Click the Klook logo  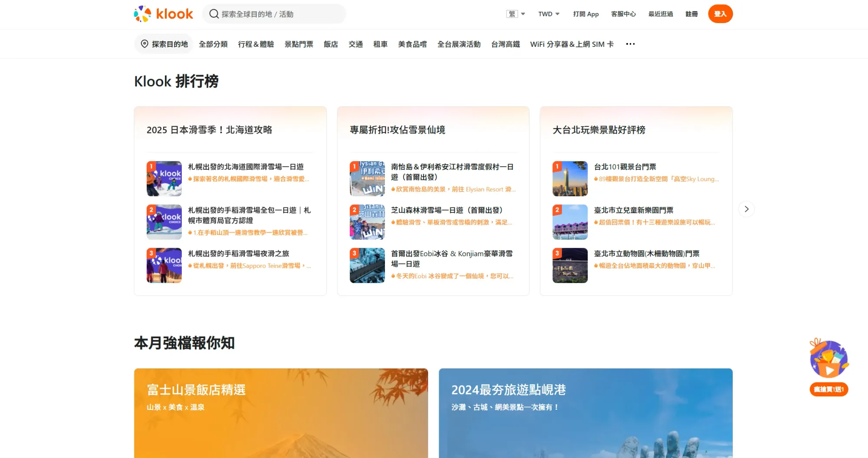(x=163, y=14)
